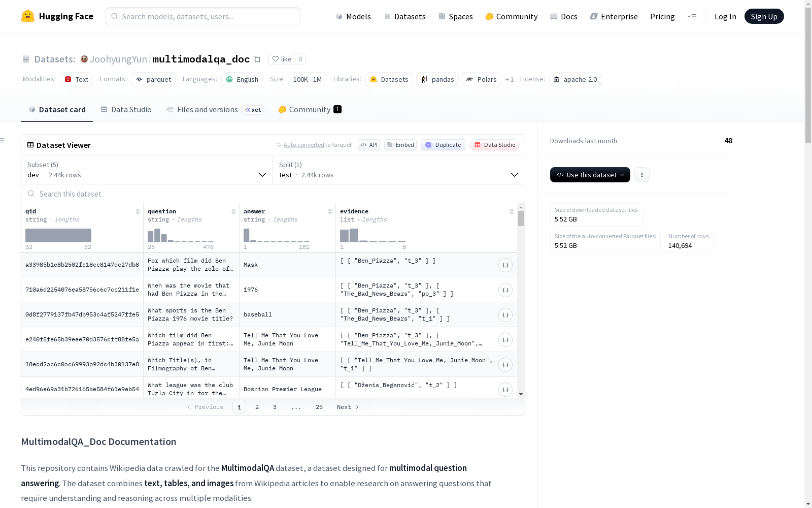Go to the Pricing page

(662, 16)
